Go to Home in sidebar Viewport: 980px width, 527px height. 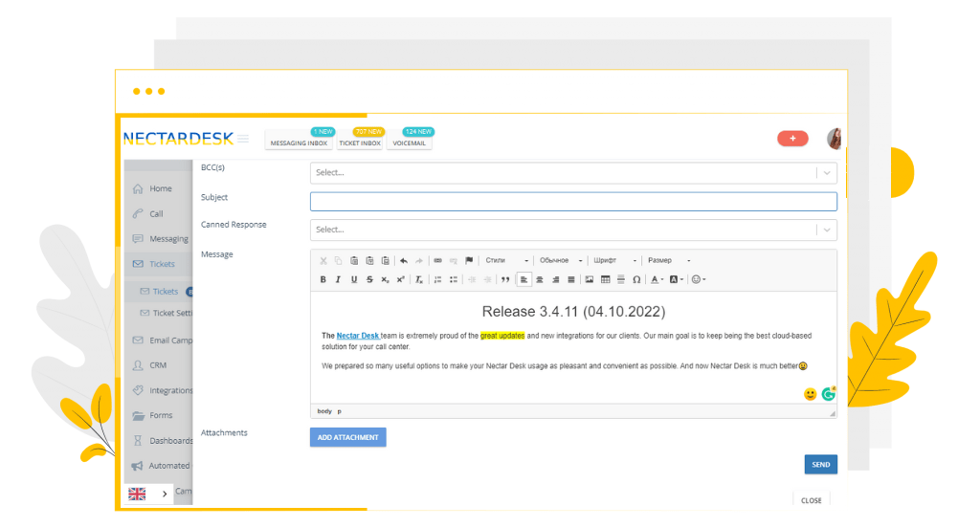click(160, 188)
